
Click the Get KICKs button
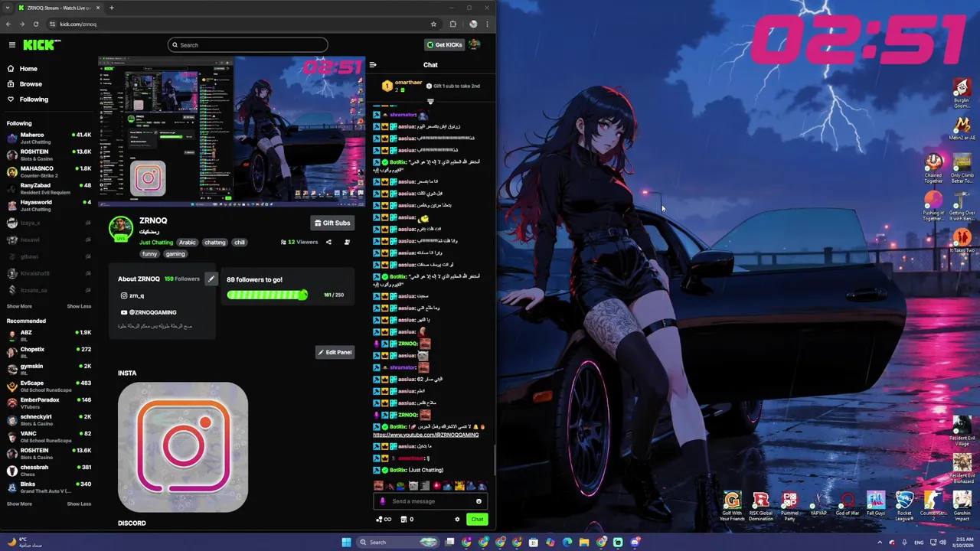tap(444, 45)
